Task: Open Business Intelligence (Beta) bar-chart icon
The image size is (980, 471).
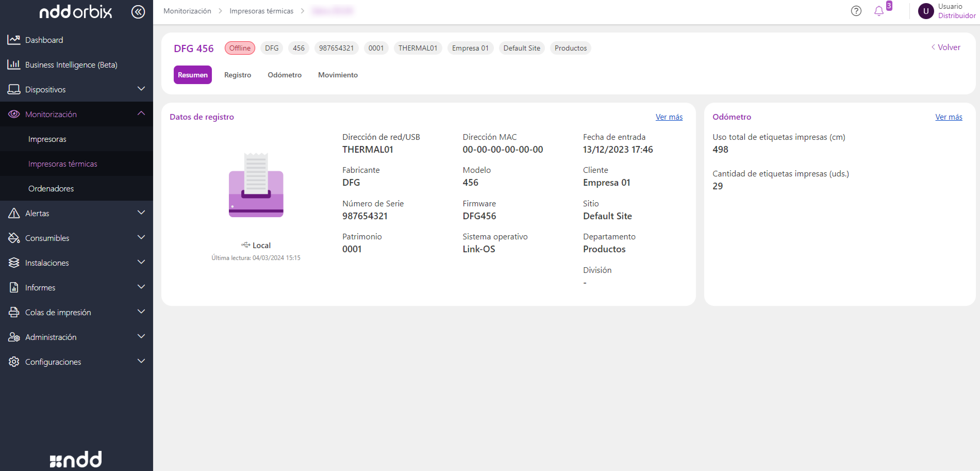Action: pos(14,64)
